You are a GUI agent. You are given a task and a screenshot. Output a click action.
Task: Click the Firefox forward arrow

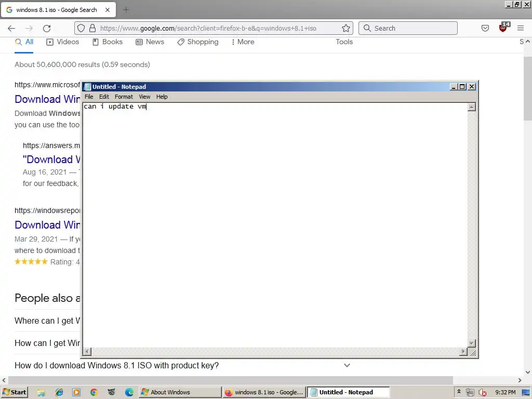pyautogui.click(x=29, y=28)
